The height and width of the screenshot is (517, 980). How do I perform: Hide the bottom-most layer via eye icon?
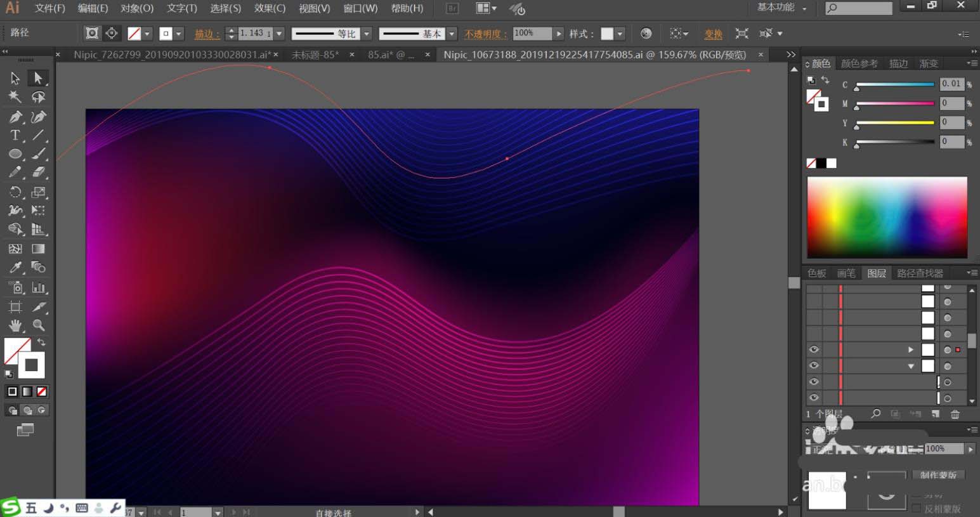pyautogui.click(x=814, y=398)
